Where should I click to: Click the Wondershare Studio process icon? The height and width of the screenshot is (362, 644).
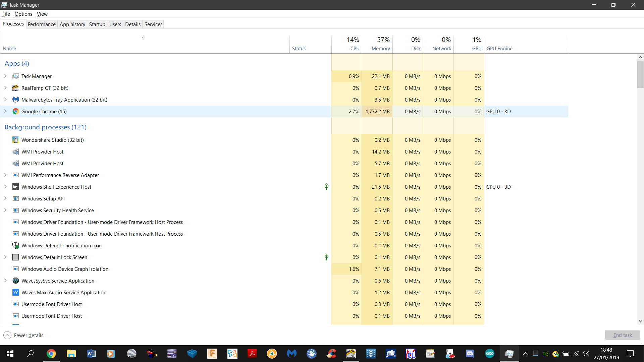[x=15, y=140]
